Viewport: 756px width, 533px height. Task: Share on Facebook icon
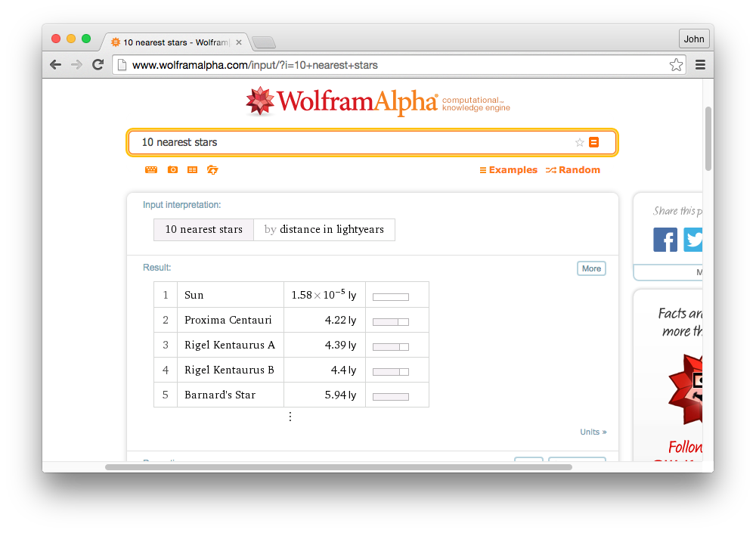pos(665,240)
